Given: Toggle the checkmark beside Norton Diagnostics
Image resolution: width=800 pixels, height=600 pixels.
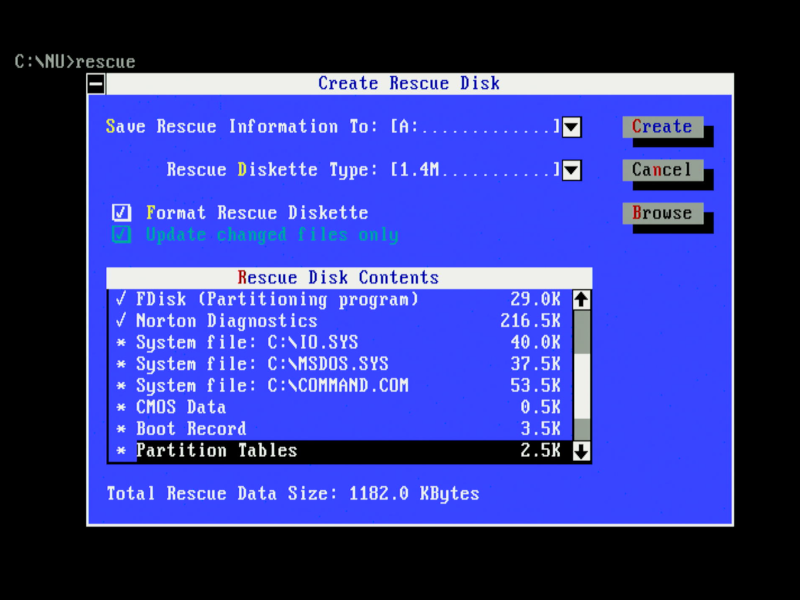Looking at the screenshot, I should click(x=121, y=321).
